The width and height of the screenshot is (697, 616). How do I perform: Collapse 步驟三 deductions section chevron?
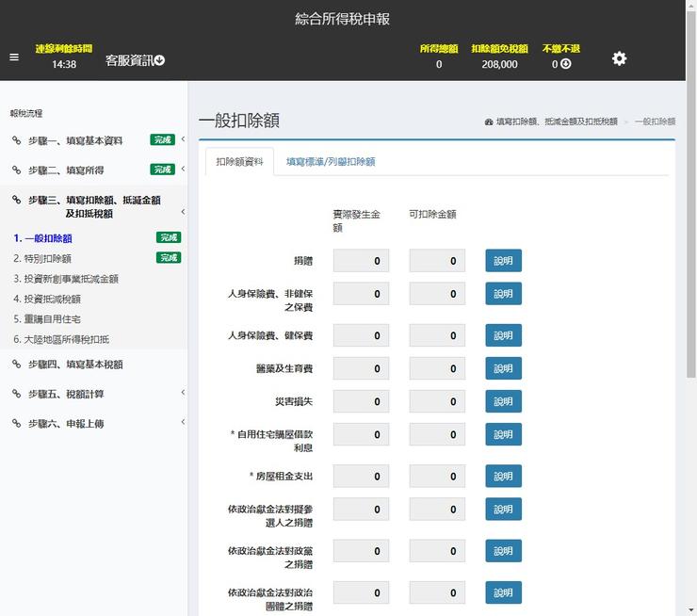pyautogui.click(x=183, y=212)
